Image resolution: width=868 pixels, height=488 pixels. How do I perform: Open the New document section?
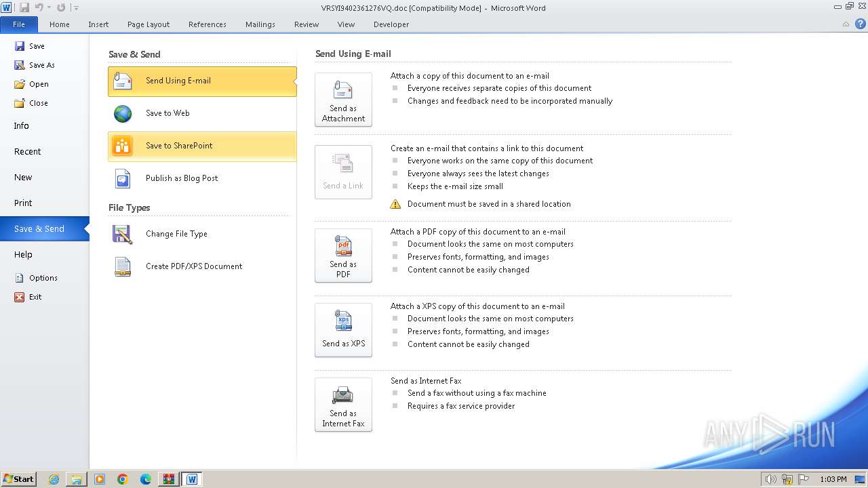[x=44, y=178]
